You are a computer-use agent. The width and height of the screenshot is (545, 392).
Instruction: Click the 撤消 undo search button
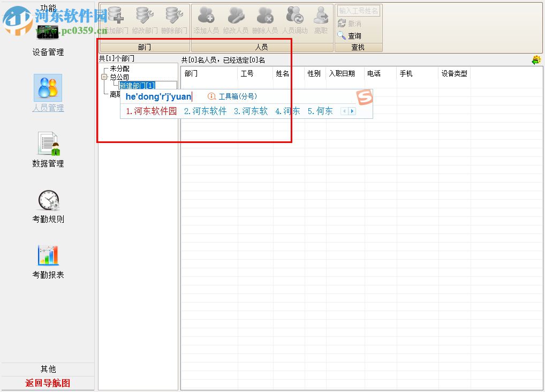[350, 24]
